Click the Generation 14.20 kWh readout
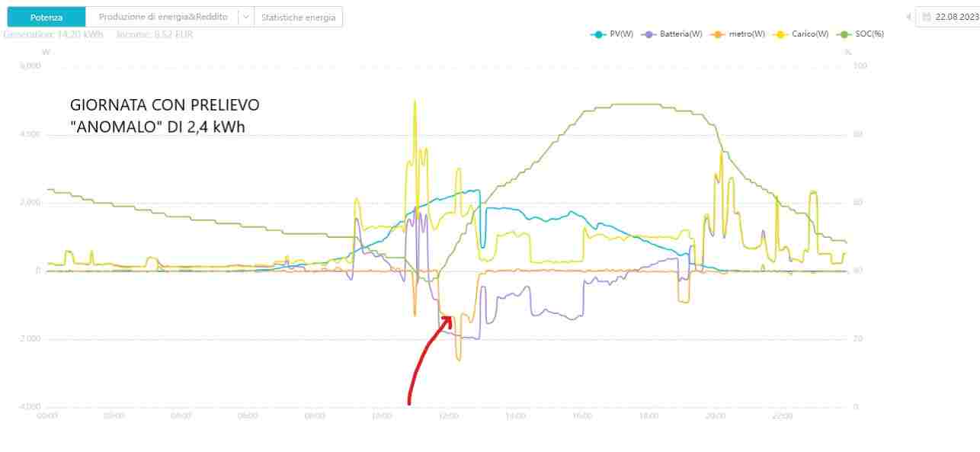Screen dimensions: 980x452 tap(53, 34)
